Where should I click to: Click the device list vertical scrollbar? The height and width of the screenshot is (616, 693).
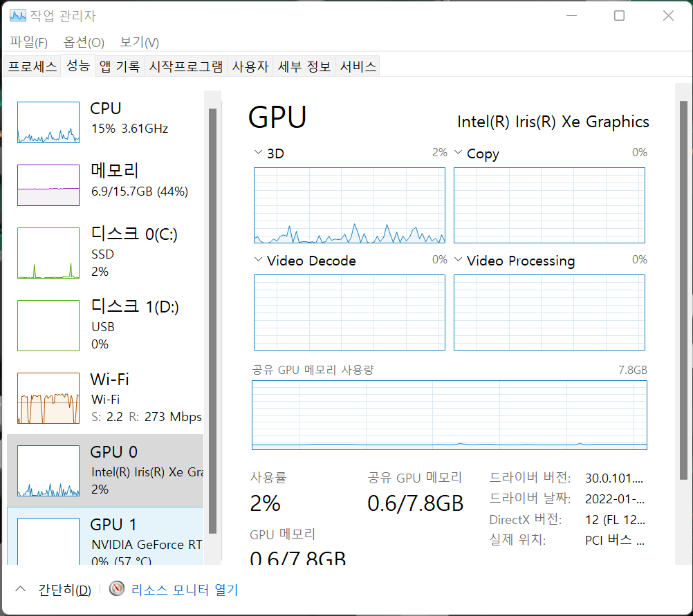pos(213,318)
